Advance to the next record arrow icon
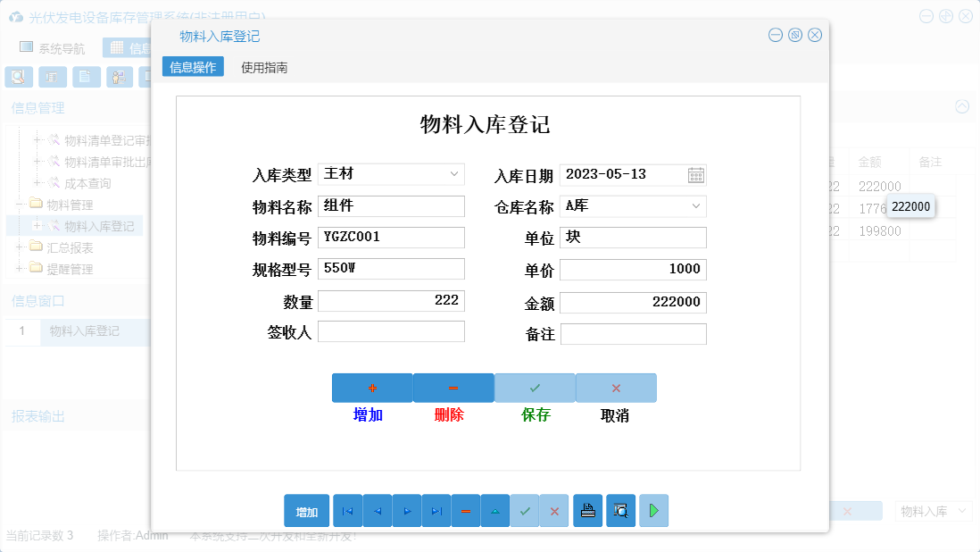Screen dimensions: 980x552 406,510
